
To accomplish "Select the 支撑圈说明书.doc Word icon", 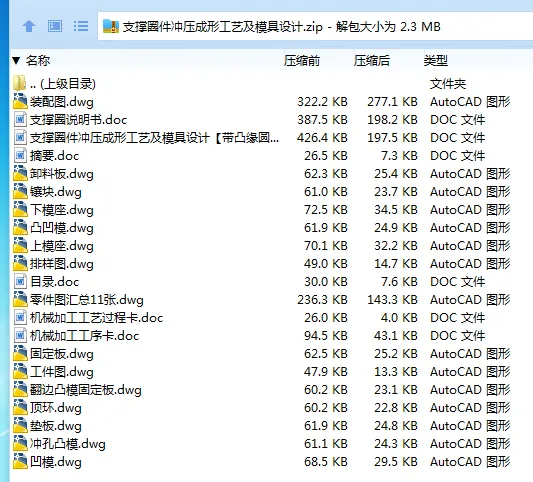I will 20,119.
